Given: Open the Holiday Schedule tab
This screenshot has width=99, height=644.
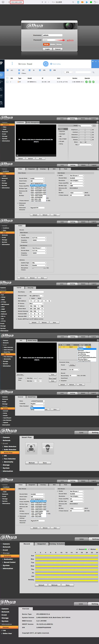Looking at the screenshot, I should coord(57,544).
